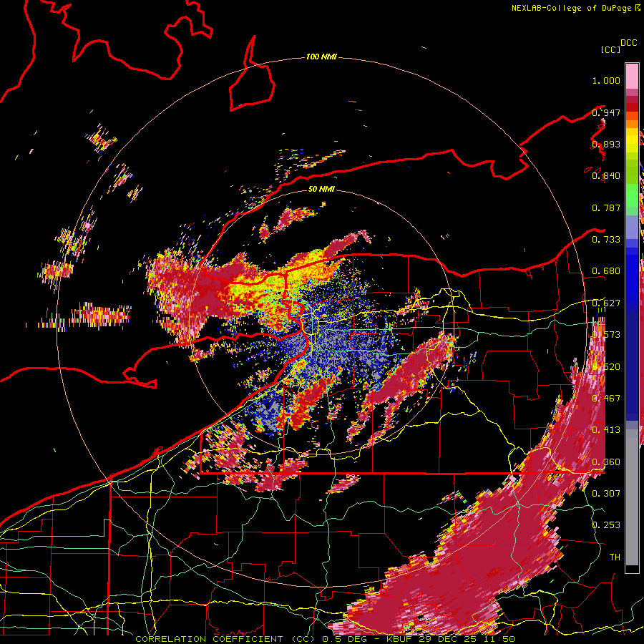Click the 0.680 legend value

coord(606,271)
